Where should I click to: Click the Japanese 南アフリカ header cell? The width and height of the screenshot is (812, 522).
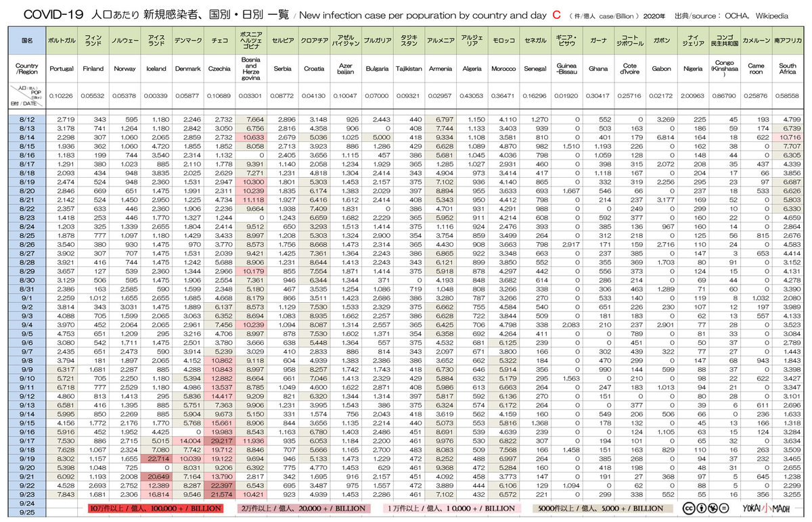point(788,41)
